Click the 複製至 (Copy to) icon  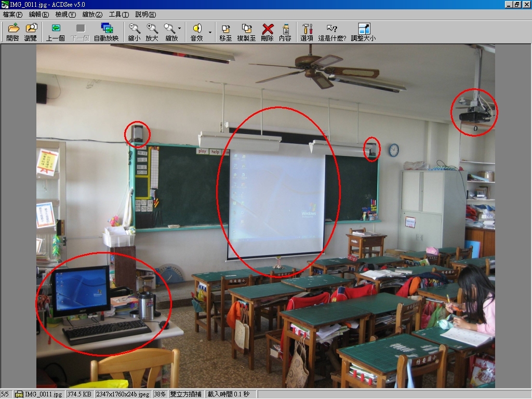point(246,32)
